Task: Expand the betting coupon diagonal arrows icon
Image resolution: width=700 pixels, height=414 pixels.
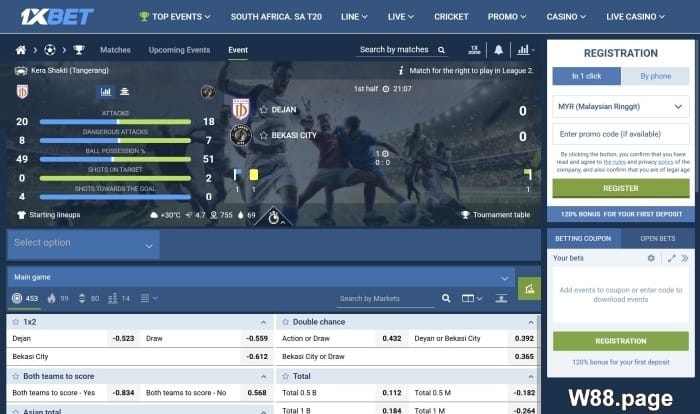Action: click(671, 258)
